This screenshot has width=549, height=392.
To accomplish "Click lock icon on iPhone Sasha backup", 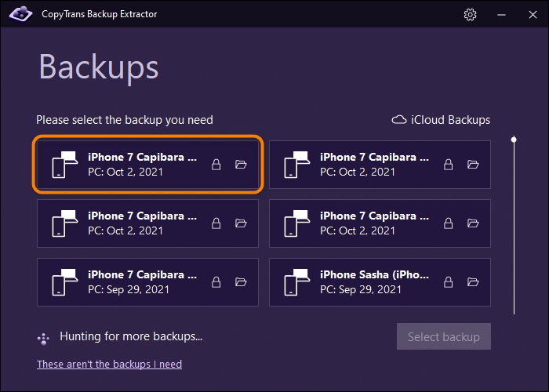I will tap(448, 282).
